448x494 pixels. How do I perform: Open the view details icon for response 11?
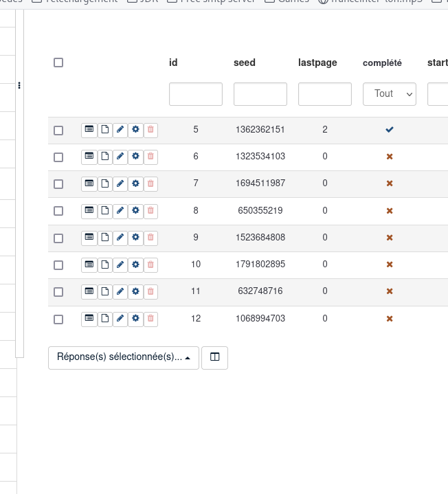coord(89,291)
